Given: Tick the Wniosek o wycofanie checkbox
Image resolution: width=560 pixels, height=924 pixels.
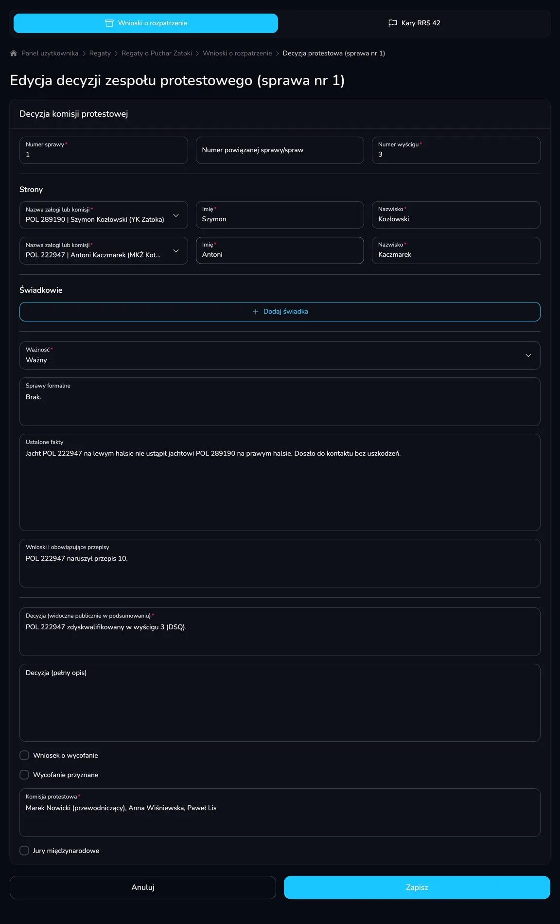Looking at the screenshot, I should click(24, 755).
